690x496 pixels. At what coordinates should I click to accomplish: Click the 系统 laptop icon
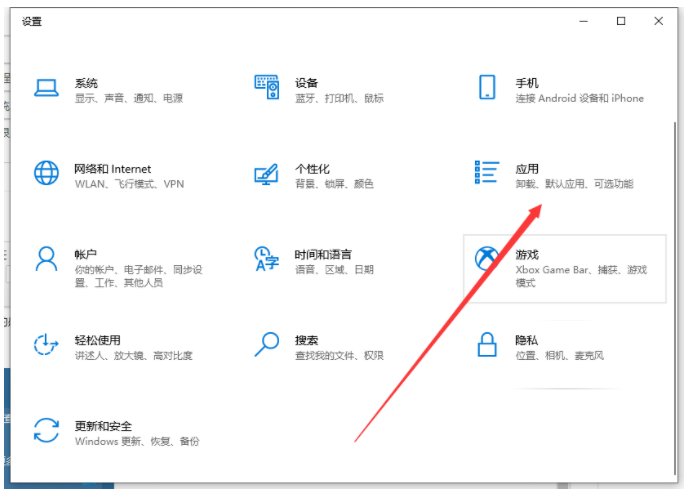pos(47,88)
